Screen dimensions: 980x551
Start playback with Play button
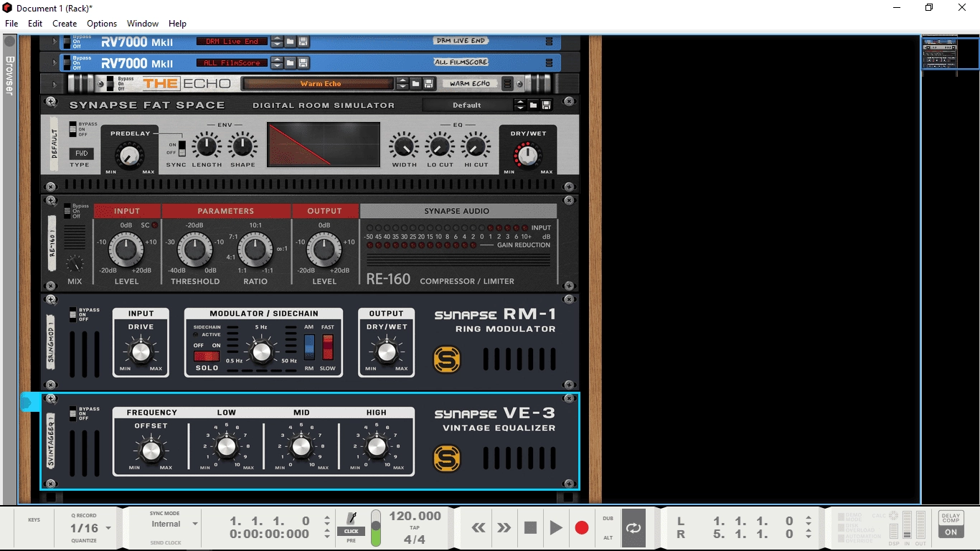tap(556, 528)
